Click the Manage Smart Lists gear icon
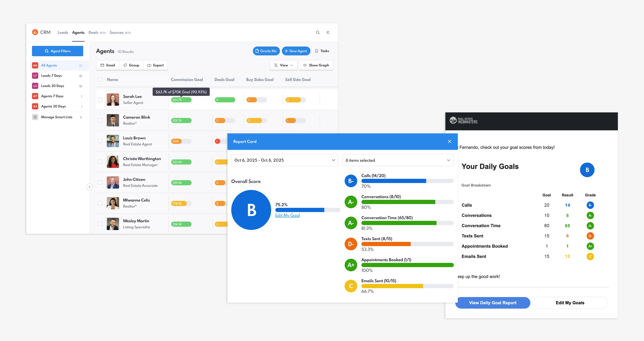 35,117
